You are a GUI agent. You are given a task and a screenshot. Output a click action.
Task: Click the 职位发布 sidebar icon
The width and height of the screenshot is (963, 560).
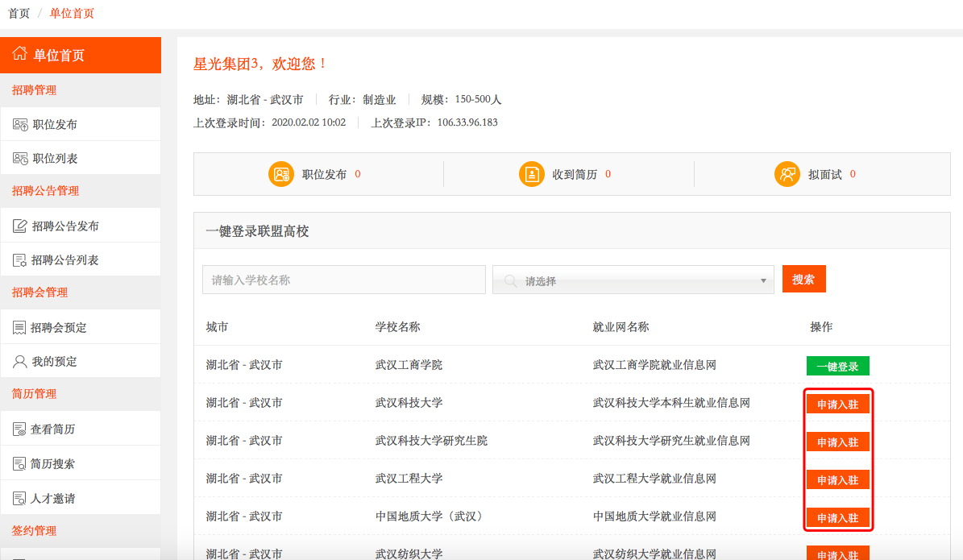[x=20, y=125]
